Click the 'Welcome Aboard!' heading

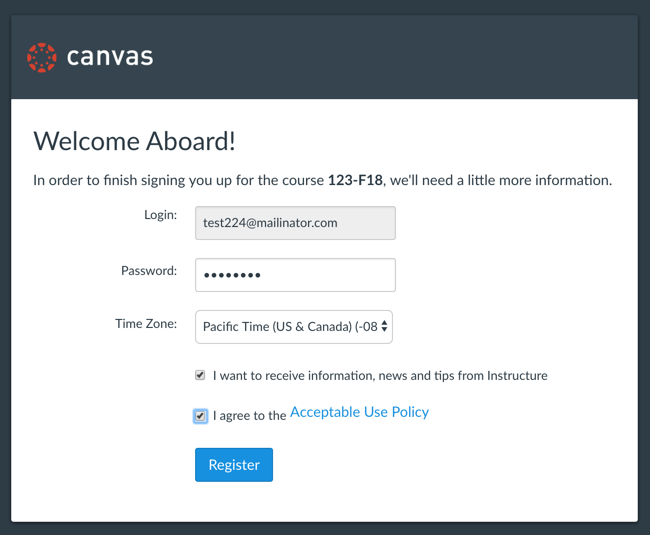[135, 141]
